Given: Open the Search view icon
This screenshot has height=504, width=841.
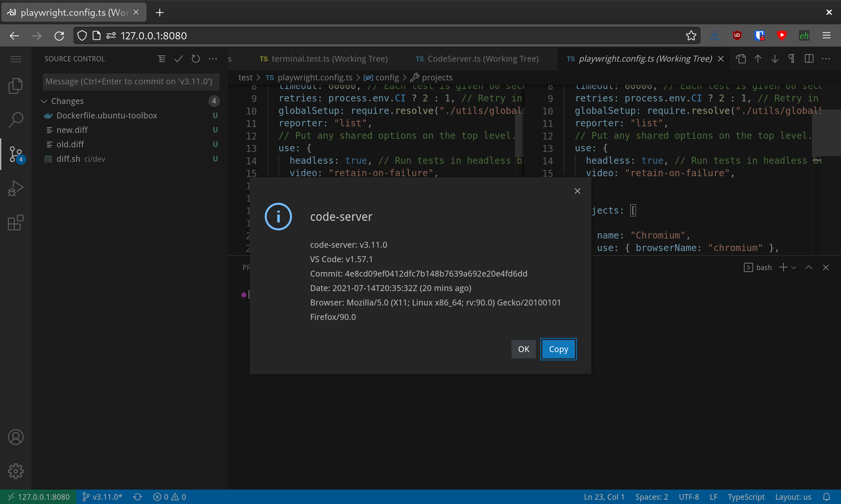Looking at the screenshot, I should [x=16, y=120].
